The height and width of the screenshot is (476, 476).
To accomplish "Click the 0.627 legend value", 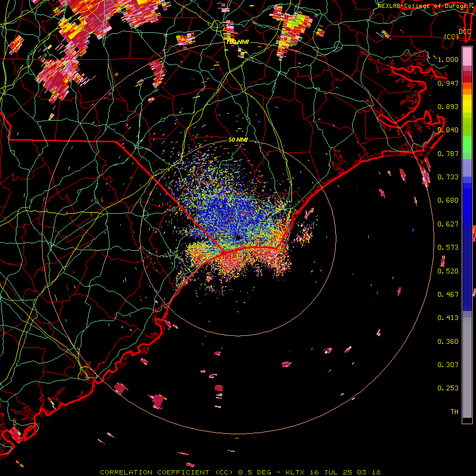I will pos(448,224).
